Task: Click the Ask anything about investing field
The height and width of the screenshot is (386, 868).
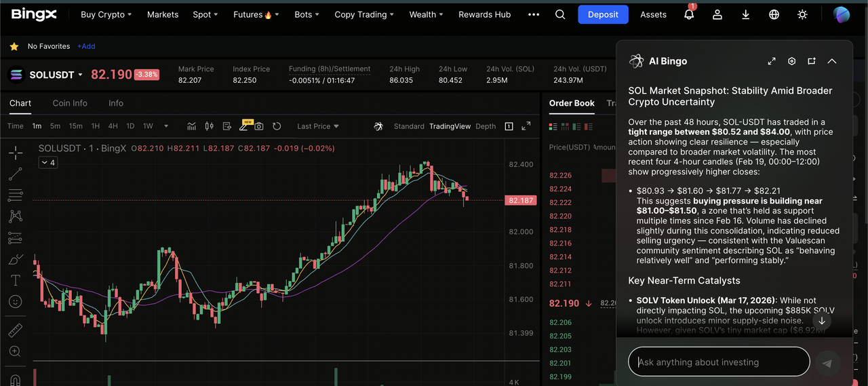Action: [719, 362]
